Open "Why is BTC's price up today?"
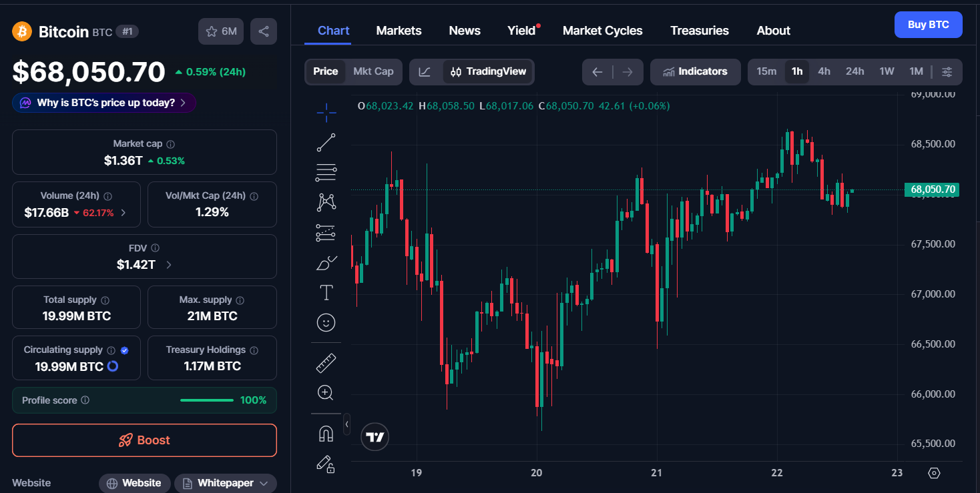Screen dimensions: 980x493 (x=104, y=103)
